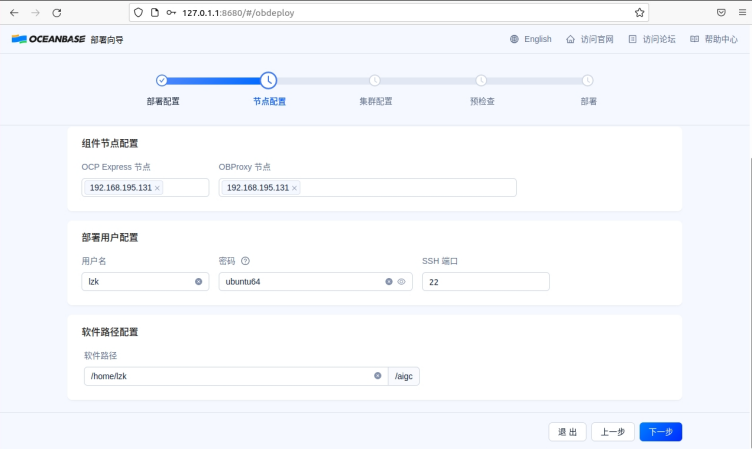Remove 192.168.195.131 tag from OBProxy 节点
The width and height of the screenshot is (752, 449).
(x=294, y=188)
